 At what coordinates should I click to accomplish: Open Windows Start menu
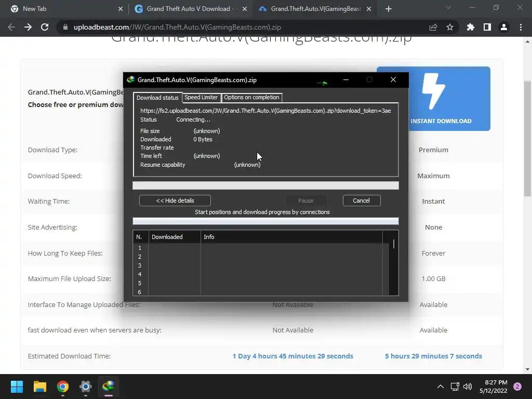coord(17,387)
